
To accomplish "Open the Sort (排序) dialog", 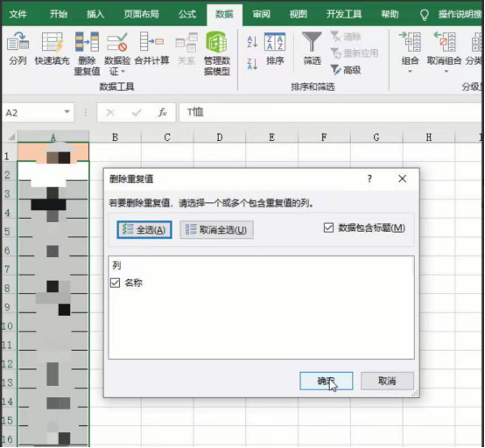I will click(275, 48).
